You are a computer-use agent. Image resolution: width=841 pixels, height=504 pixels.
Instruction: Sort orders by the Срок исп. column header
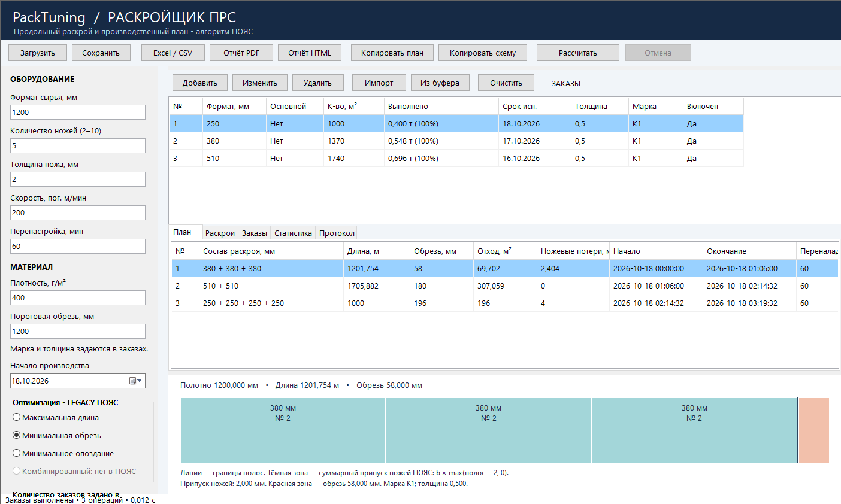[534, 107]
